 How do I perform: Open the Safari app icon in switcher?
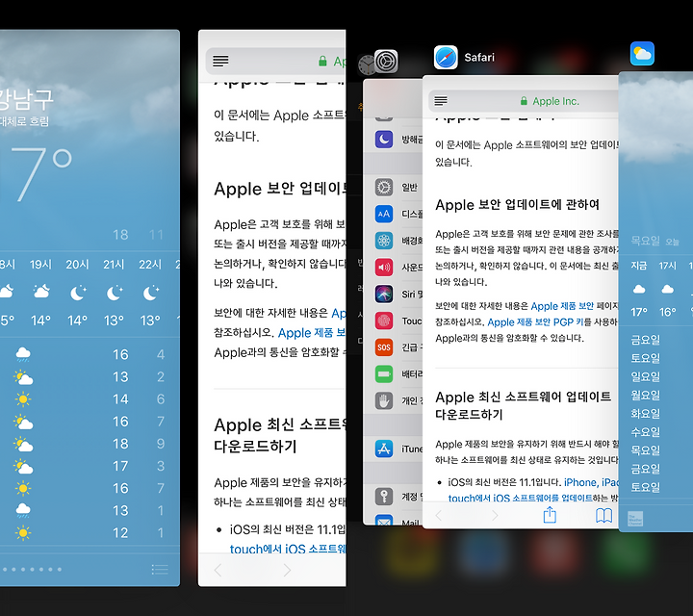[446, 58]
